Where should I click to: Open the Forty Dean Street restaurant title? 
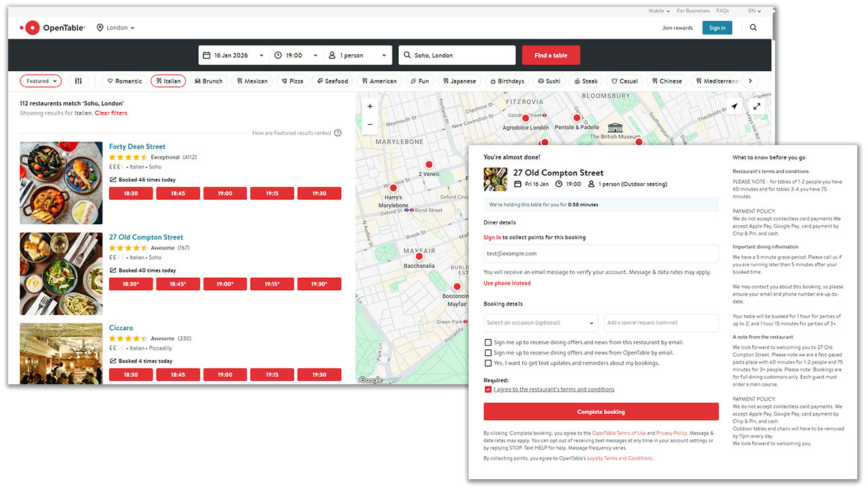click(x=137, y=146)
